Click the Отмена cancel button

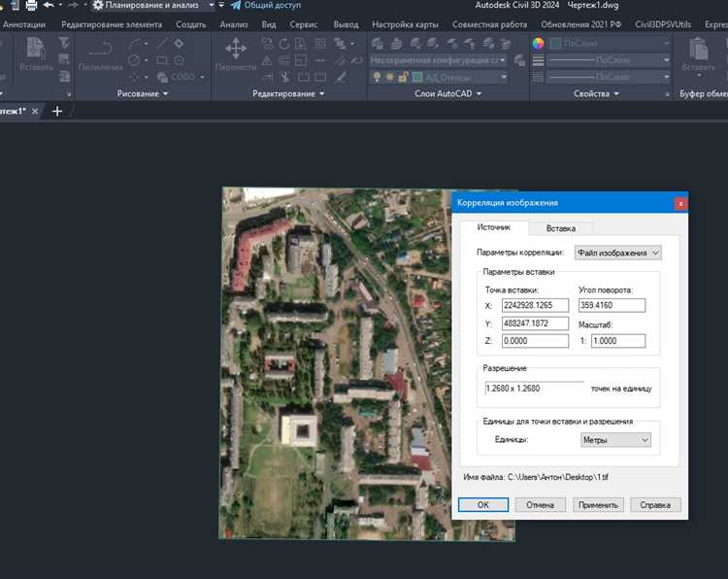point(541,505)
